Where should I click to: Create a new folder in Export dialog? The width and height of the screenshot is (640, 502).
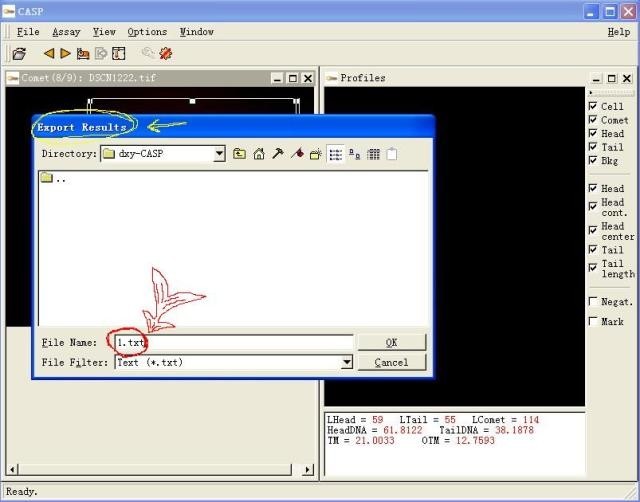click(x=316, y=154)
